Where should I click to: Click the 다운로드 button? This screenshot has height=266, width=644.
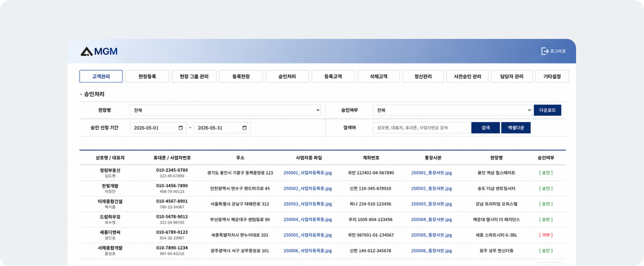pos(547,110)
